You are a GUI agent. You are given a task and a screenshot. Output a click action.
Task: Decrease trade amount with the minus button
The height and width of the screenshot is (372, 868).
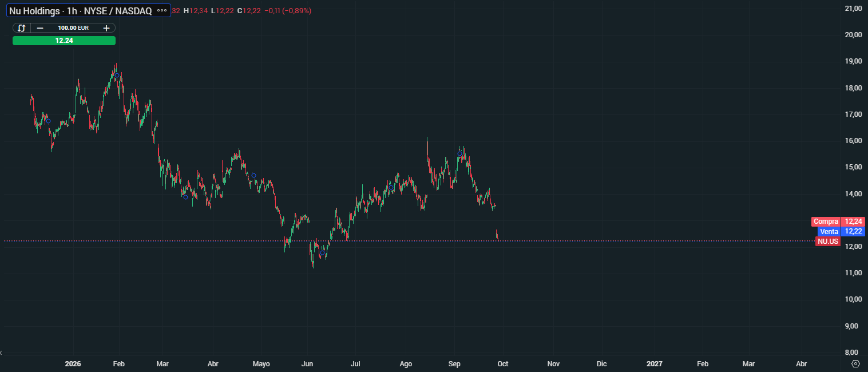click(x=40, y=27)
